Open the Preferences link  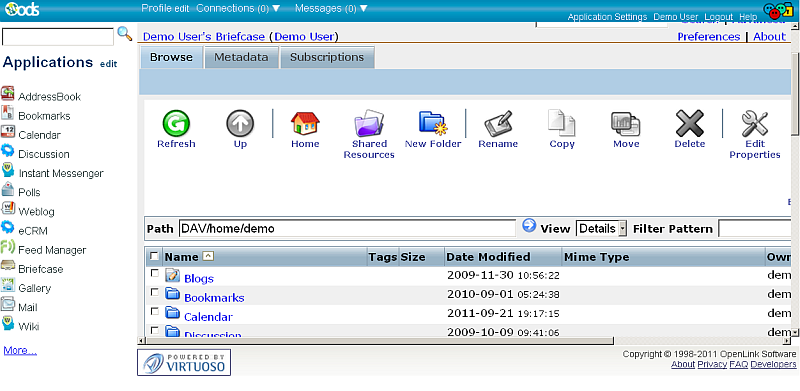(709, 37)
